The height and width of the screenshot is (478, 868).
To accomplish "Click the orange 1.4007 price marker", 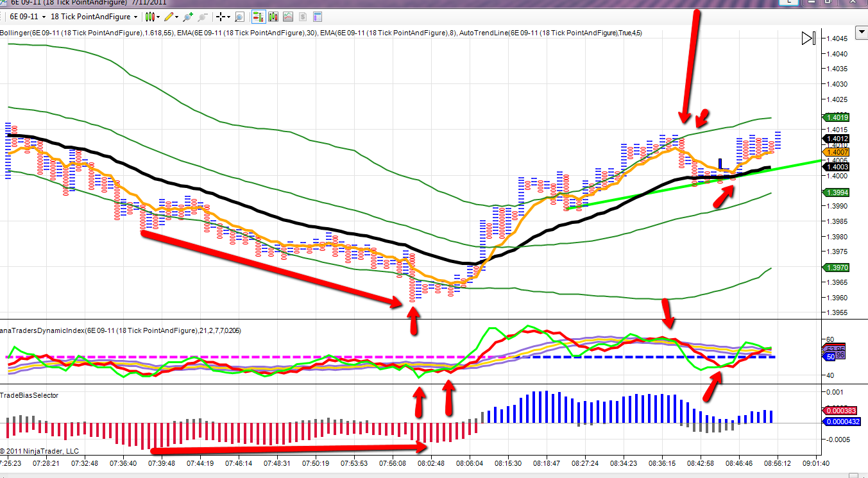I will (835, 152).
